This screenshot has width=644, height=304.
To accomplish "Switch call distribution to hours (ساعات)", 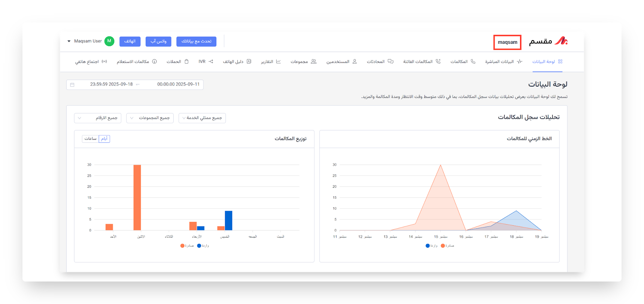I will (x=90, y=139).
